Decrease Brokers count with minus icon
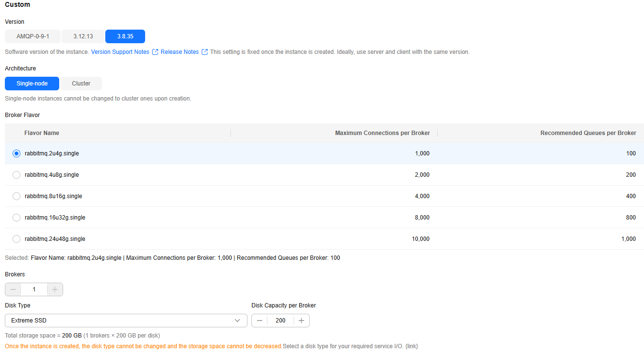644x356 pixels. (x=13, y=289)
